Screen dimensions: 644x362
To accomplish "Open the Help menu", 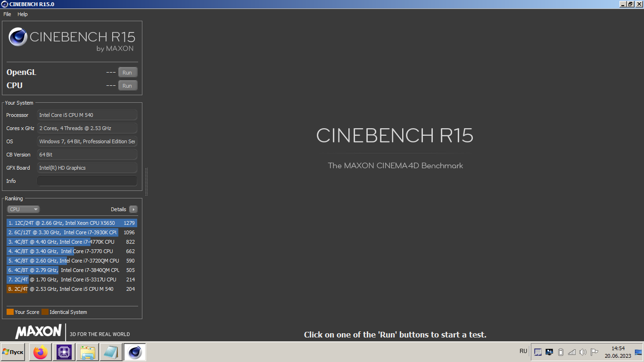I will tap(23, 14).
